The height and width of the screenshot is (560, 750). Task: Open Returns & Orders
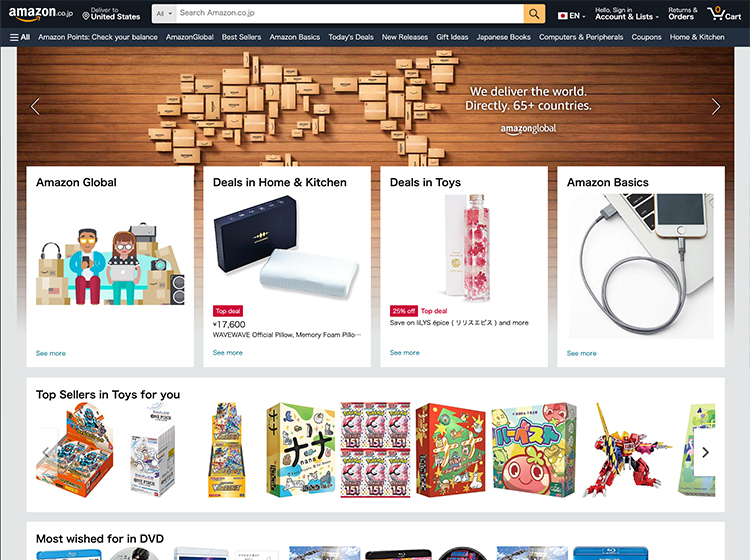click(683, 13)
